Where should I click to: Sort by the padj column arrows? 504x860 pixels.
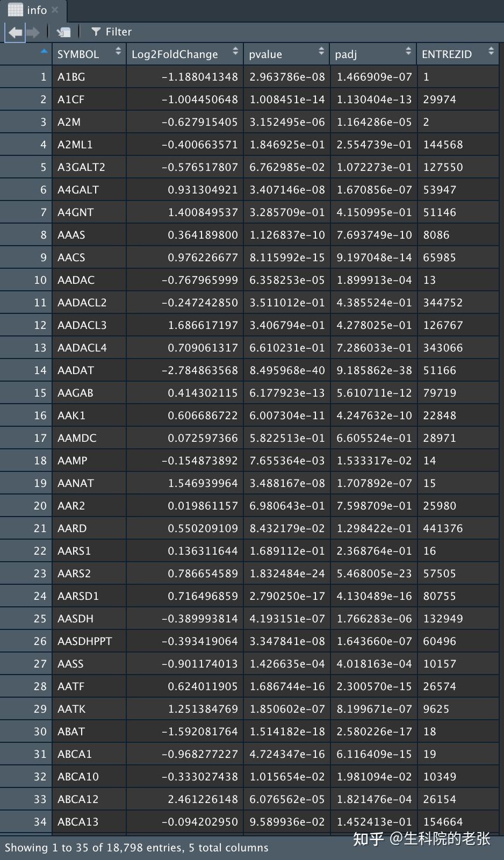(408, 52)
